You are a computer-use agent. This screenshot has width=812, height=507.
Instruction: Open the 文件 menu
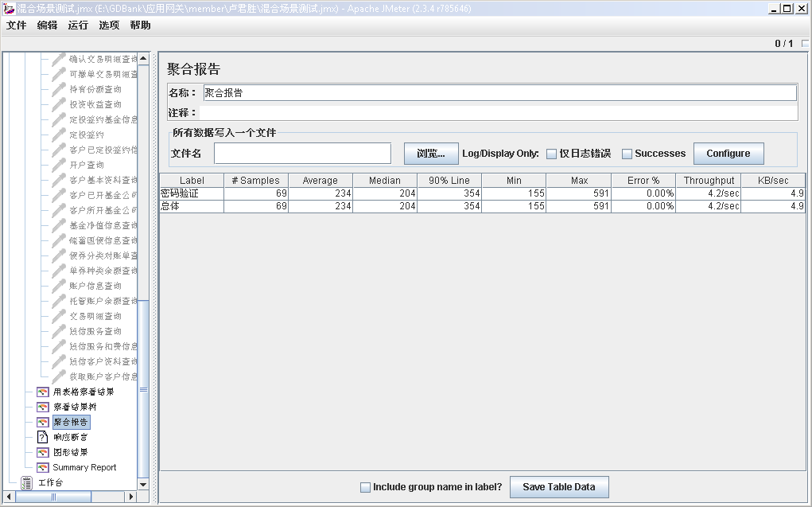tap(16, 25)
